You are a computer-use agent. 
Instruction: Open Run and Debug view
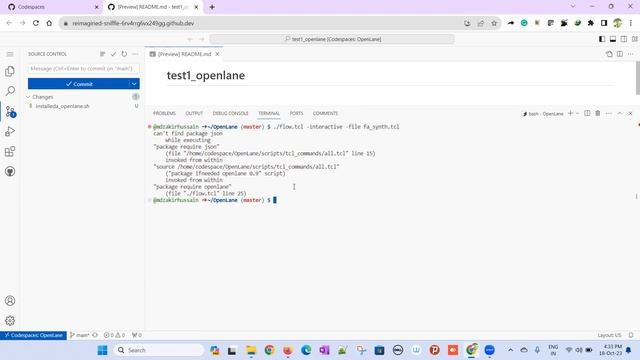10,131
